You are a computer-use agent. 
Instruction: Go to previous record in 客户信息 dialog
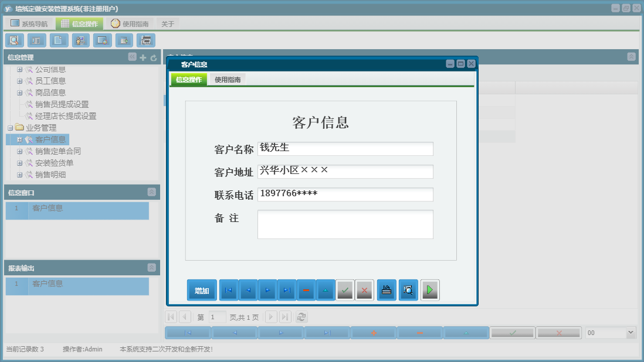pos(248,291)
